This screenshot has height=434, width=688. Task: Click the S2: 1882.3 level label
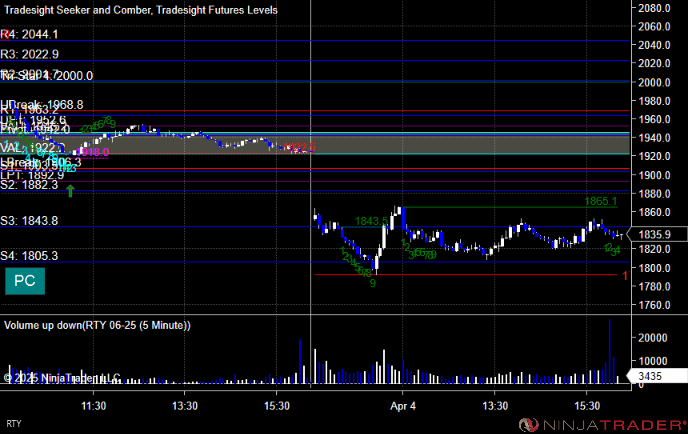[29, 185]
